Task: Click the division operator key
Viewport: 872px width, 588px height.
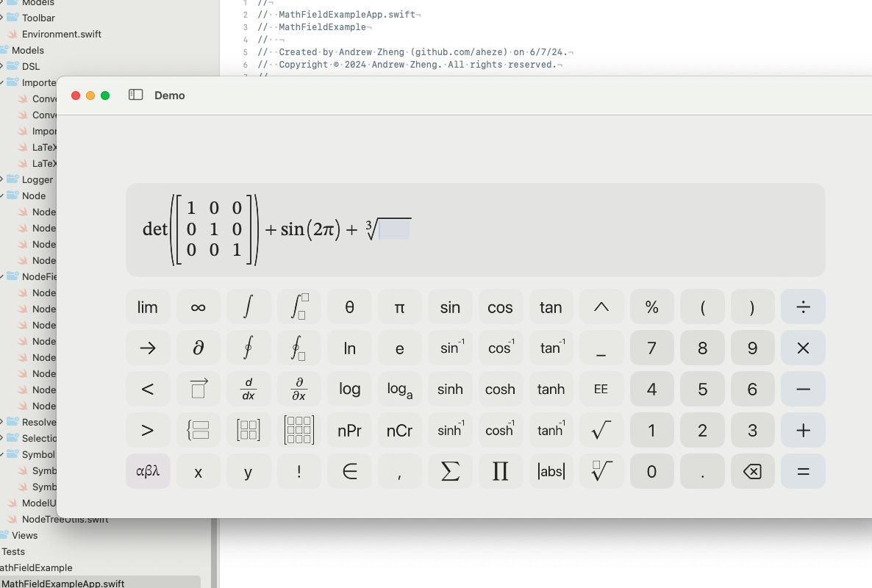Action: click(803, 306)
